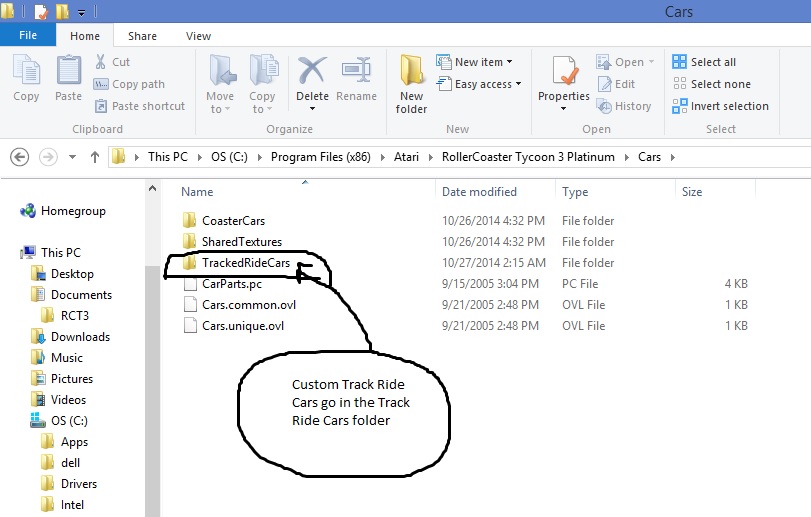Click the navigation pane scroll up arrow
811x517 pixels.
tap(152, 189)
